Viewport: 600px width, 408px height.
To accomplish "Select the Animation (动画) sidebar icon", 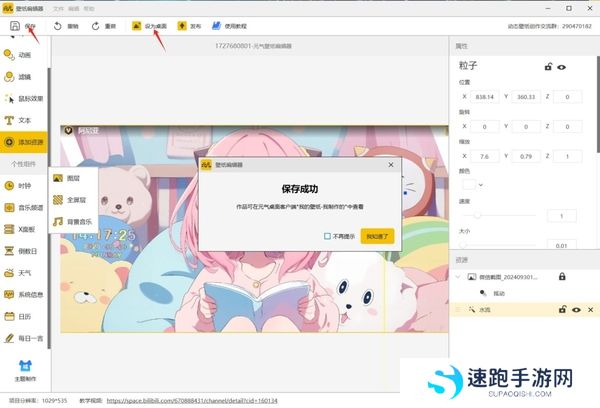I will [x=9, y=55].
